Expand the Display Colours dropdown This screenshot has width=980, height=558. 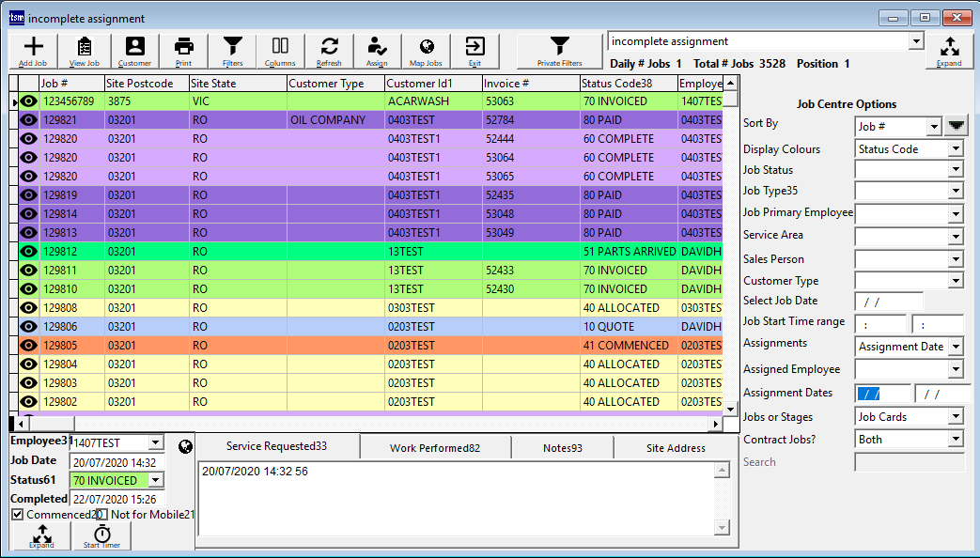[956, 148]
